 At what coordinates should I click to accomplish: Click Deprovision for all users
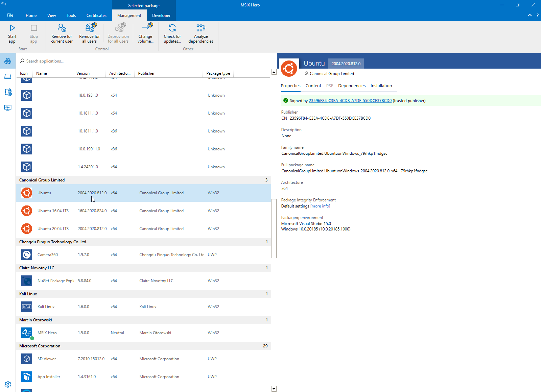click(118, 33)
